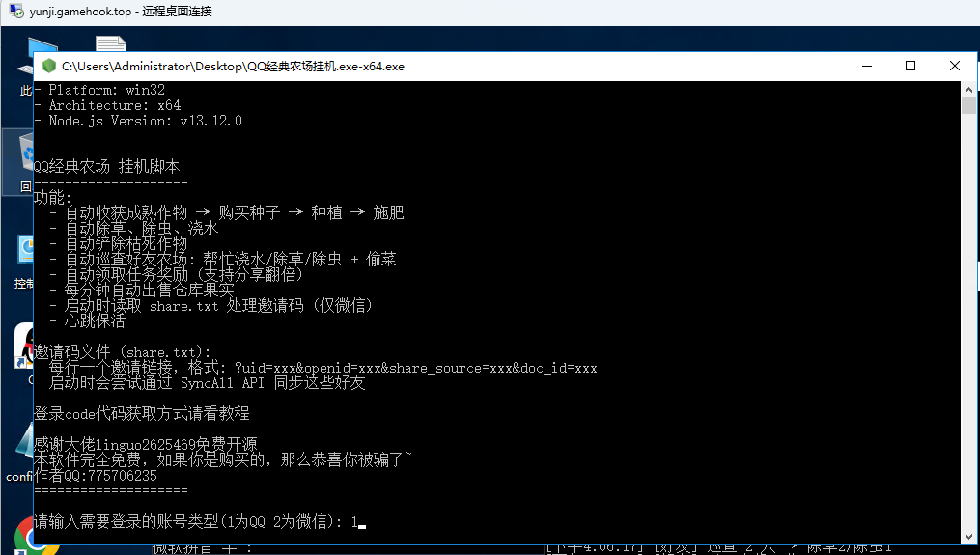Viewport: 980px width, 555px height.
Task: Minimize the QQ经典农场挂机 console window
Action: (866, 67)
